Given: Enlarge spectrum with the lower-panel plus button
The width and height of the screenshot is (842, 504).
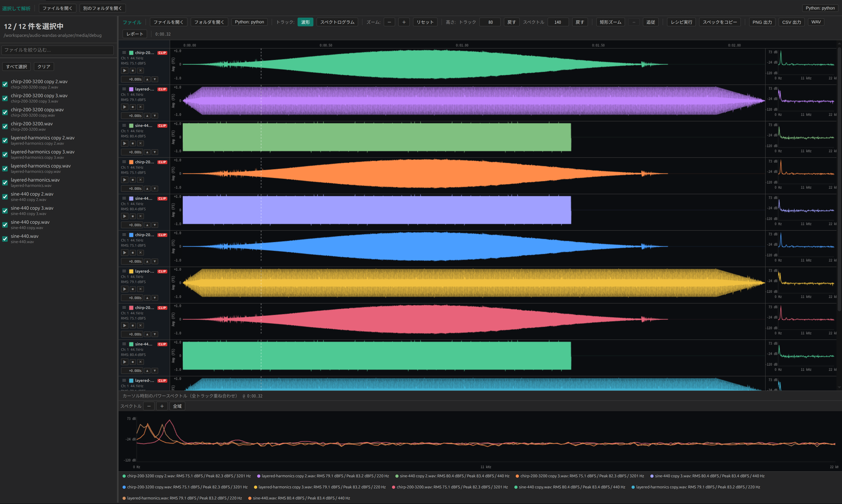Looking at the screenshot, I should (162, 406).
